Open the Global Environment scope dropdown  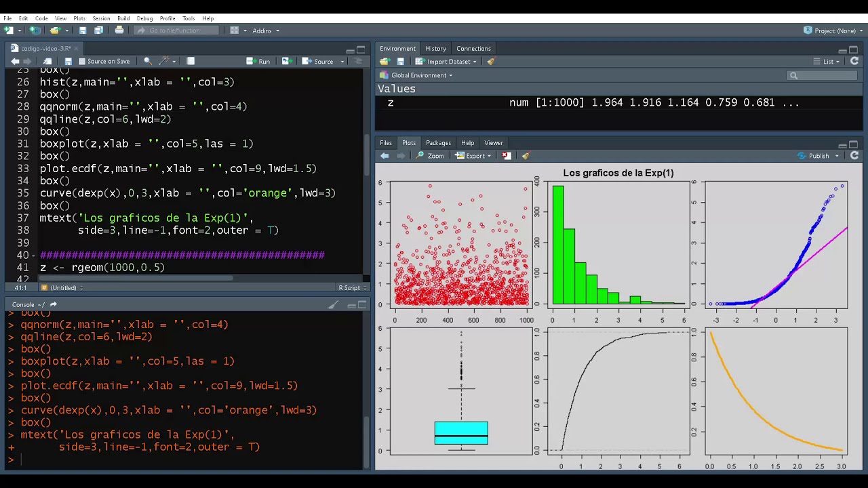click(416, 75)
